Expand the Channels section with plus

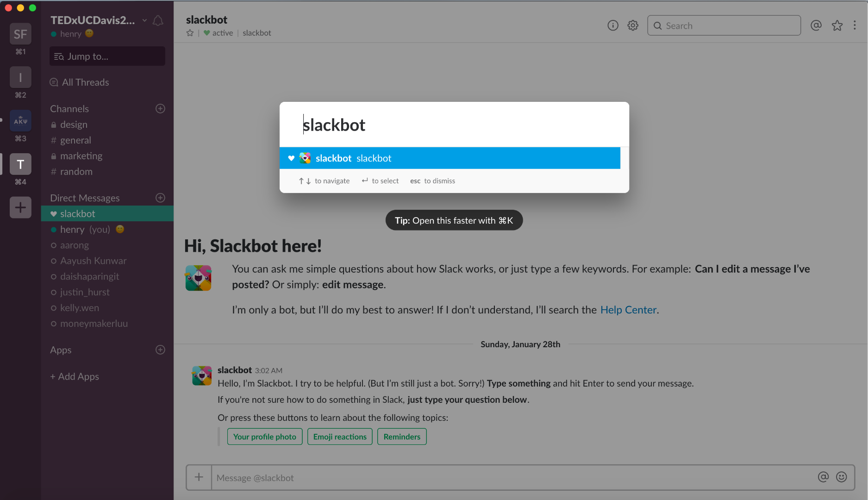coord(160,108)
